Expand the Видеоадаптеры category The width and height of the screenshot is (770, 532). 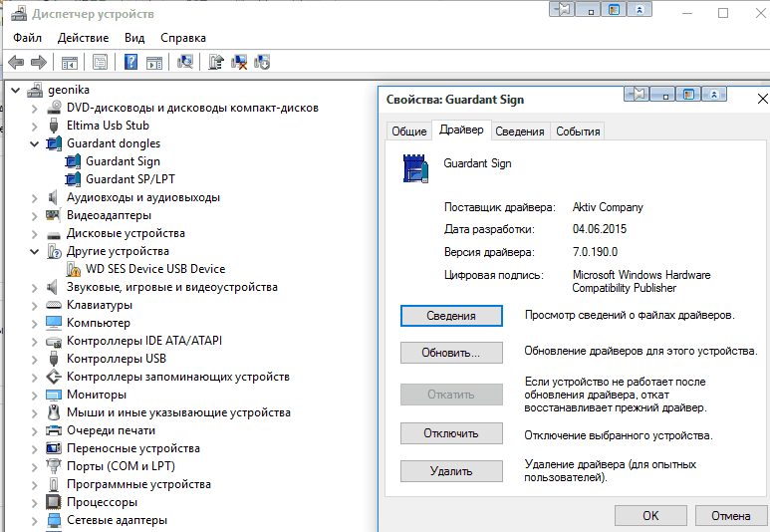tap(35, 215)
